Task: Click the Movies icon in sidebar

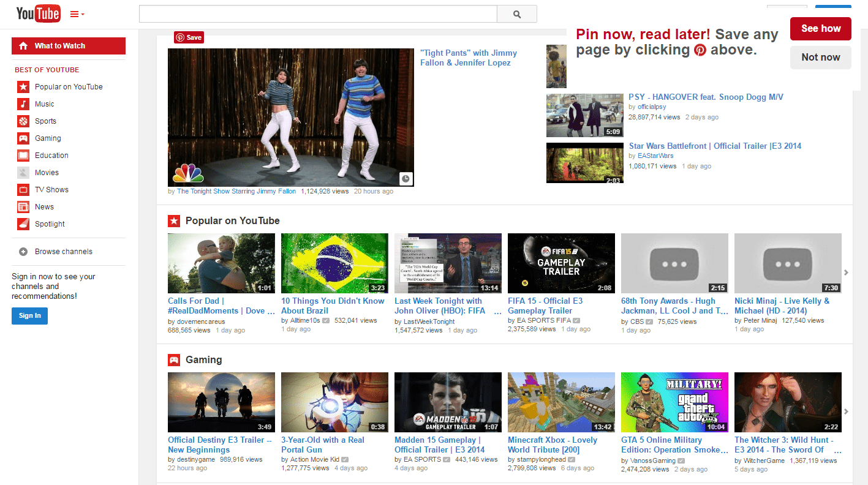Action: click(x=23, y=173)
